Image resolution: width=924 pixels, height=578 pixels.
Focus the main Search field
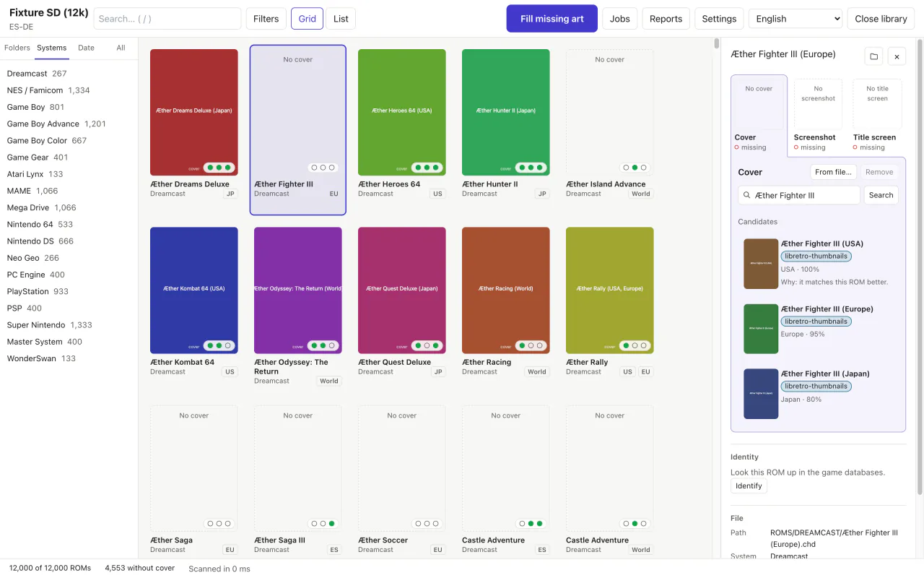click(x=167, y=19)
